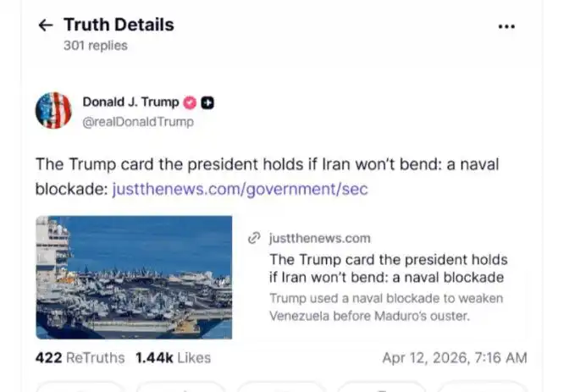This screenshot has height=392, width=564.
Task: Click the justthenews.com domain label in card
Action: tap(319, 239)
